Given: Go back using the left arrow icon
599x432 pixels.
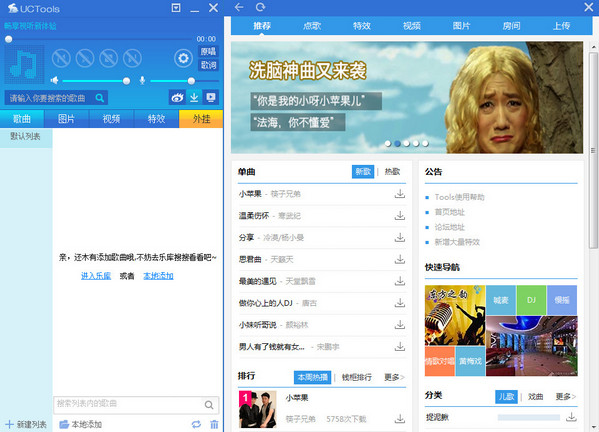Looking at the screenshot, I should (239, 7).
